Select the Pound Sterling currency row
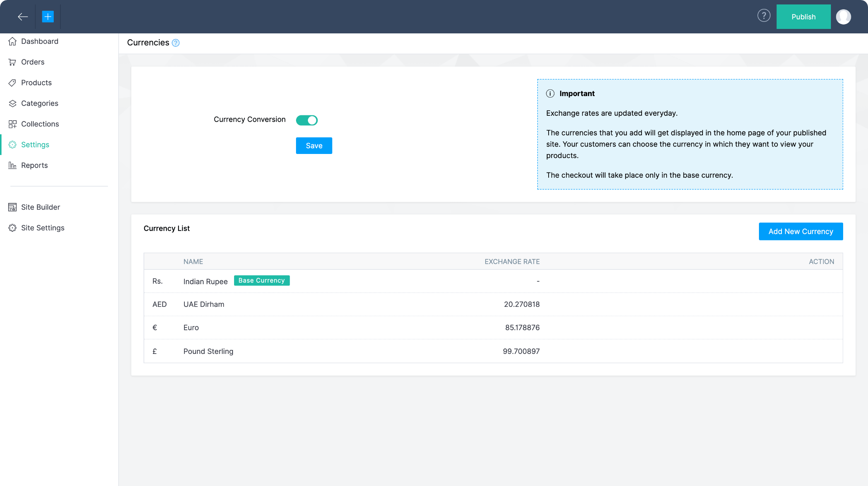The width and height of the screenshot is (868, 486). pyautogui.click(x=208, y=351)
